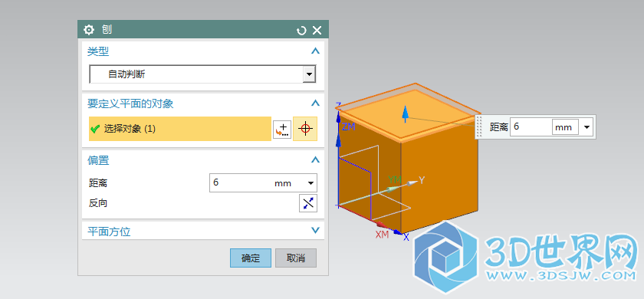Click the drag grip of the floating 距离 box
This screenshot has width=644, height=299.
(x=479, y=127)
